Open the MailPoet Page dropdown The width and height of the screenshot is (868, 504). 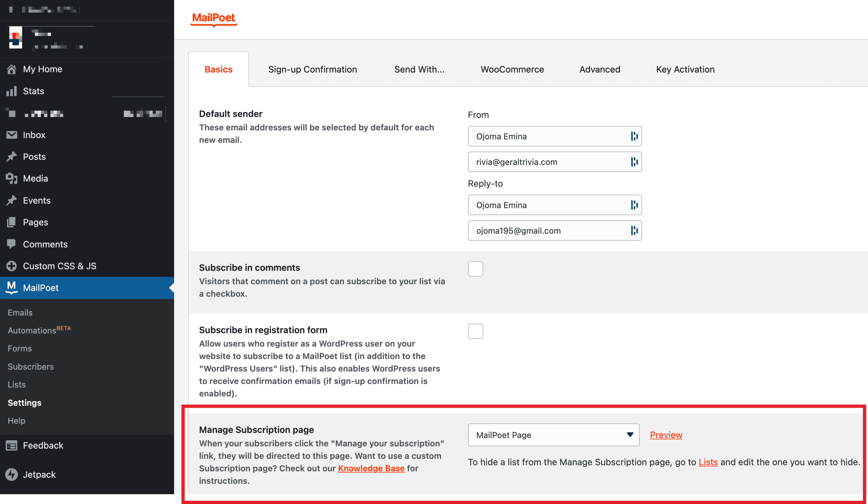point(553,435)
